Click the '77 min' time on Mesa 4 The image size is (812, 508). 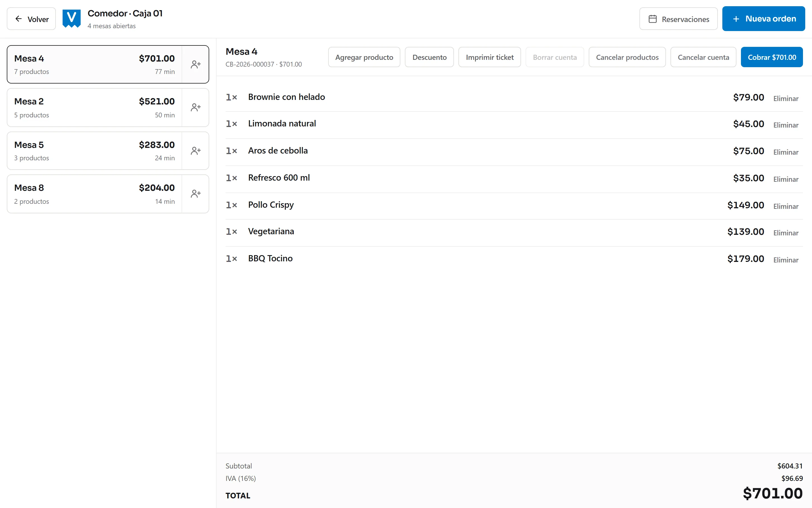coord(165,72)
